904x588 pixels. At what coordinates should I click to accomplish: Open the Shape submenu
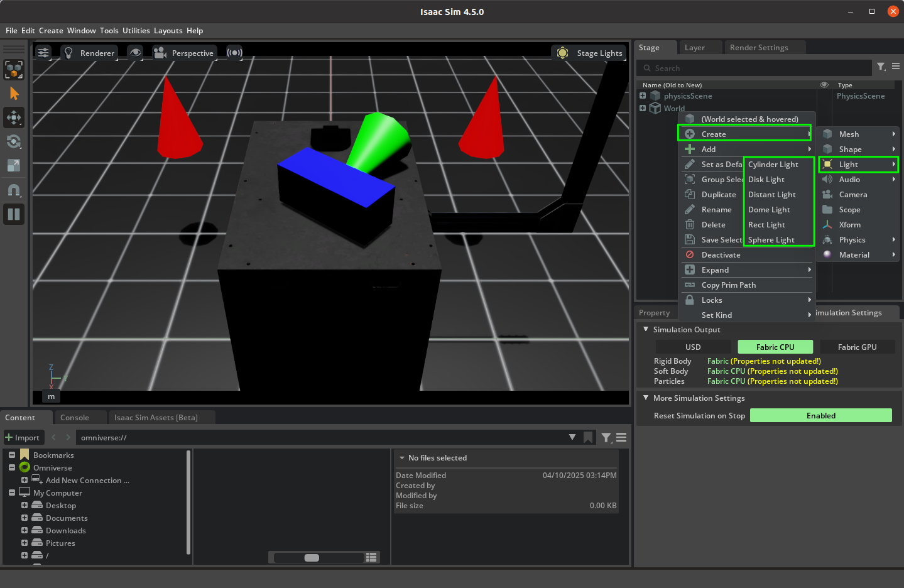click(859, 150)
